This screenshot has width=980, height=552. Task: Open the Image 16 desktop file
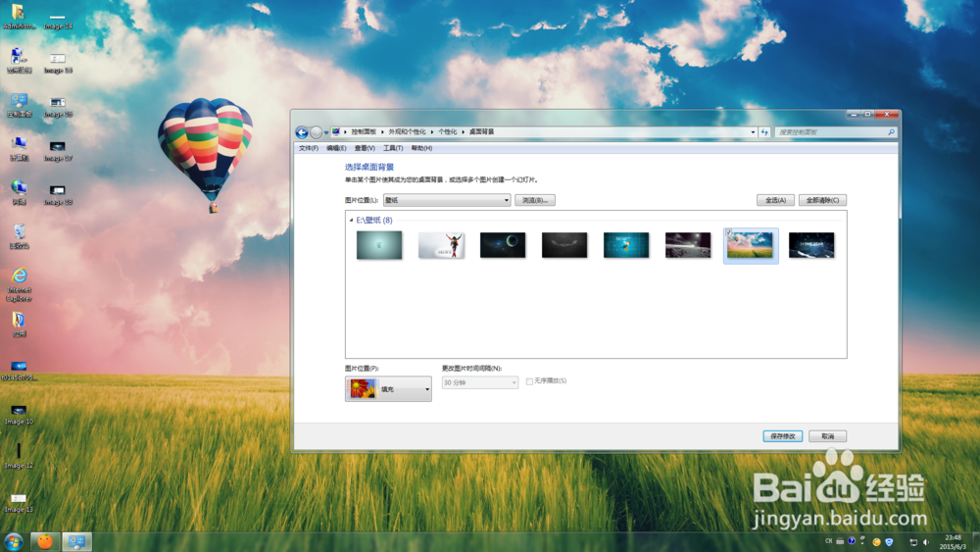(58, 106)
